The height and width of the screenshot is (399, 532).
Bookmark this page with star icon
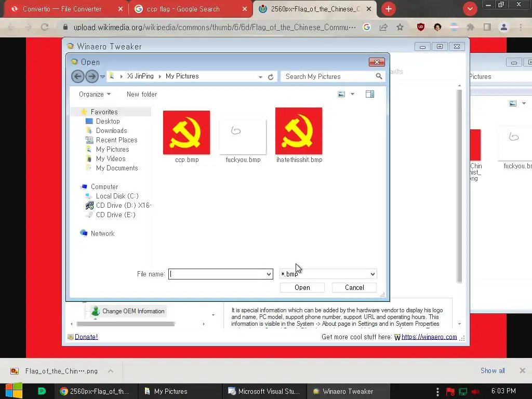(400, 27)
